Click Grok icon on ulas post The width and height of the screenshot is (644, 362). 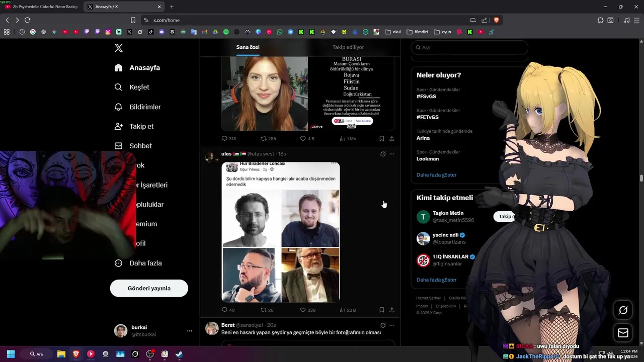point(383,154)
